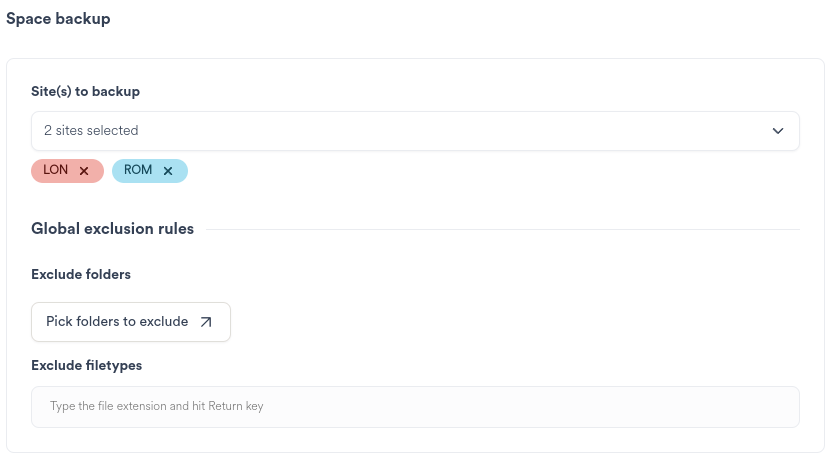
Task: Click the Global exclusion rules heading
Action: 112,229
